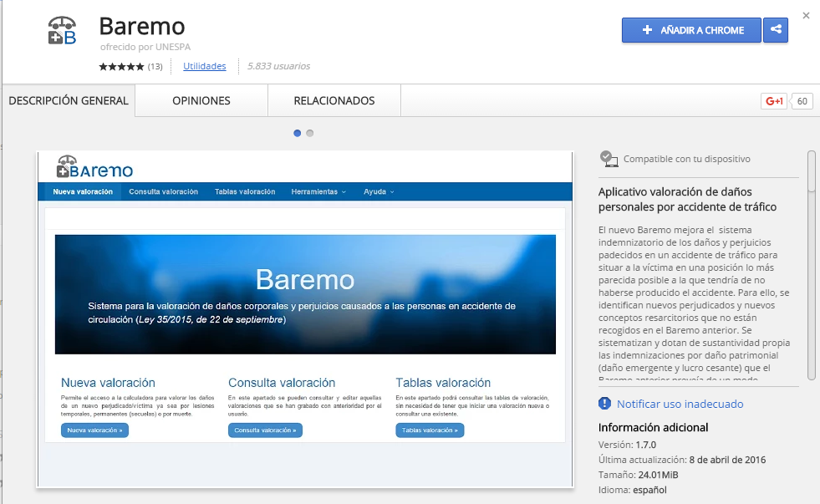Image resolution: width=820 pixels, height=504 pixels.
Task: Select the first screenshot indicator dot
Action: pyautogui.click(x=297, y=133)
